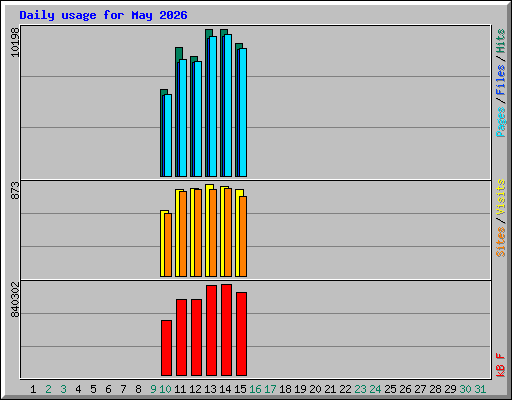Viewport: 512px width, 400px height.
Task: Select the yellow "Visits" legend label
Action: click(x=500, y=197)
